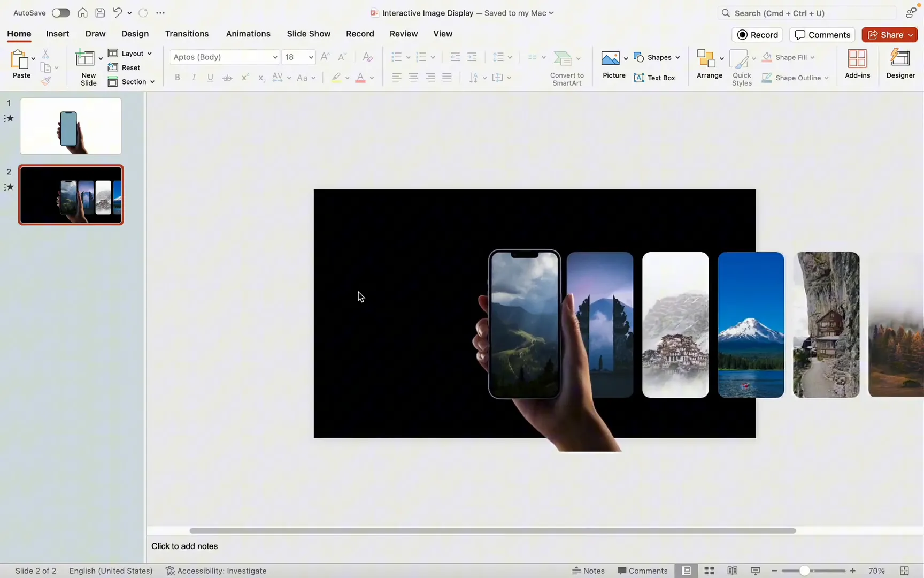
Task: Click the Home icon in title bar
Action: click(82, 13)
